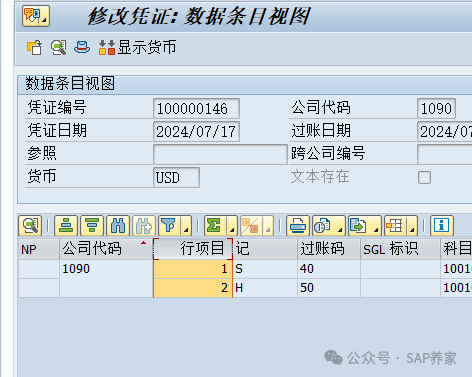Select line item 1 cell

point(193,269)
